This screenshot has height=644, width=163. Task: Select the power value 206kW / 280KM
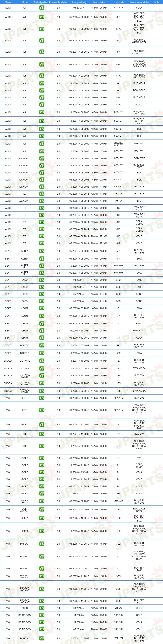(x=99, y=629)
